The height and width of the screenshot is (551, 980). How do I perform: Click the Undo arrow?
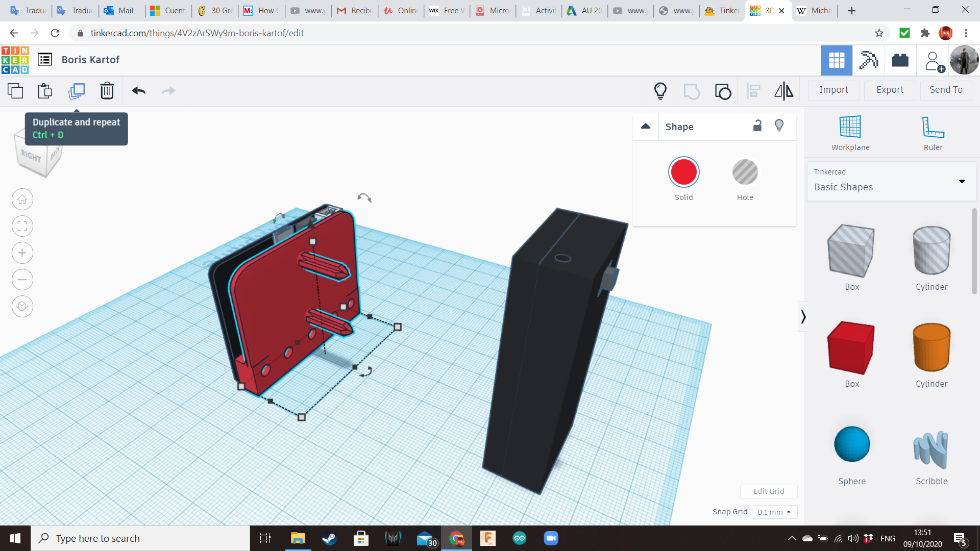point(139,91)
